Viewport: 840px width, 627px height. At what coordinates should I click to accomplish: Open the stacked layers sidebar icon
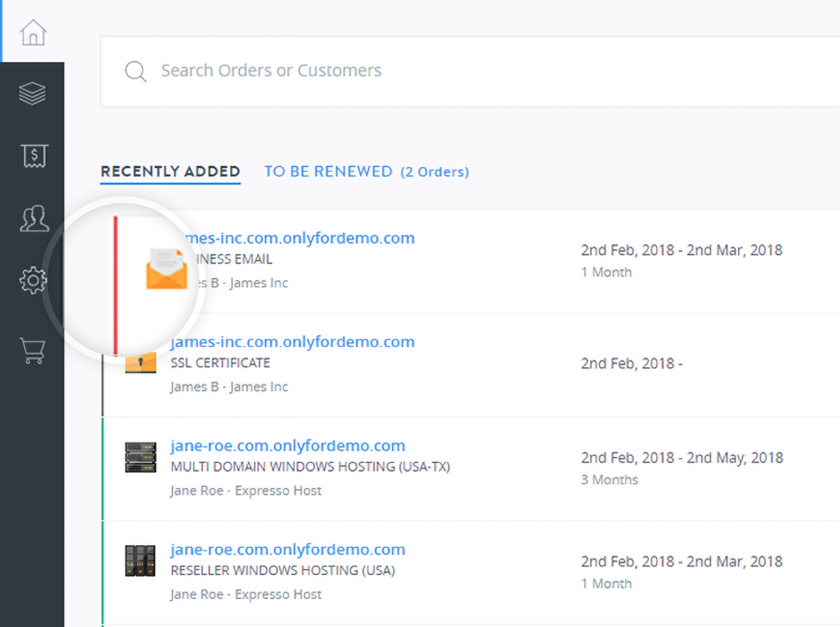33,94
